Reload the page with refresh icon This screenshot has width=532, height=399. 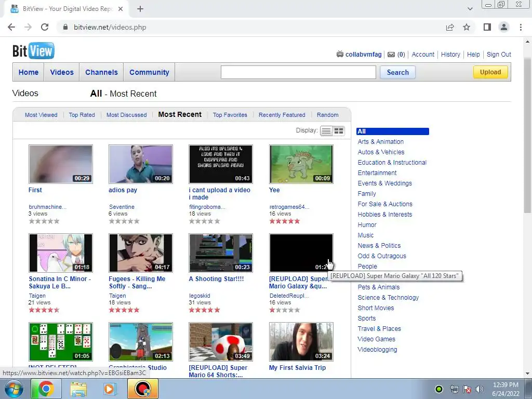pyautogui.click(x=45, y=27)
